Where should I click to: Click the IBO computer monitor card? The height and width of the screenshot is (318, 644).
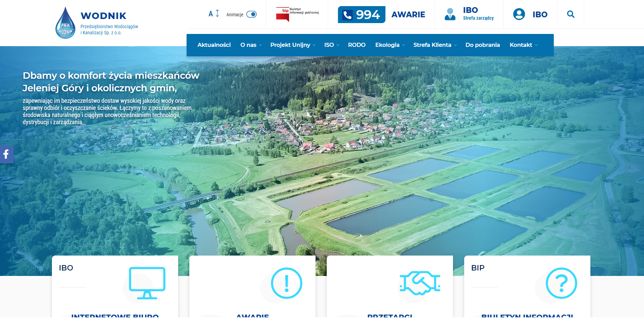click(147, 283)
